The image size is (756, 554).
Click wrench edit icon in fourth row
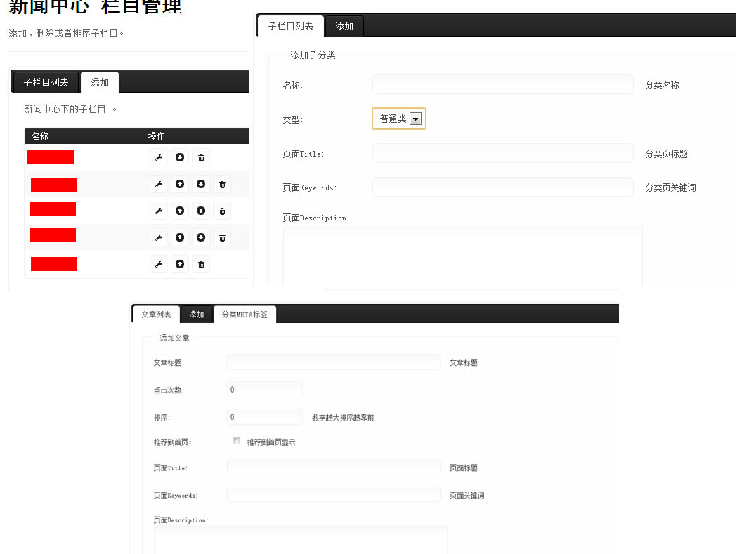[159, 237]
